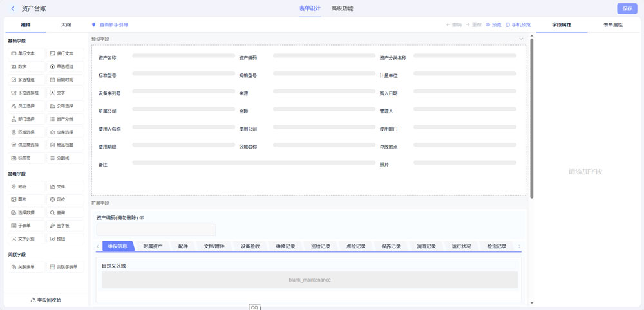Open the 查看新手引导 guide link
Screen dimensions: 644x310
click(x=113, y=24)
